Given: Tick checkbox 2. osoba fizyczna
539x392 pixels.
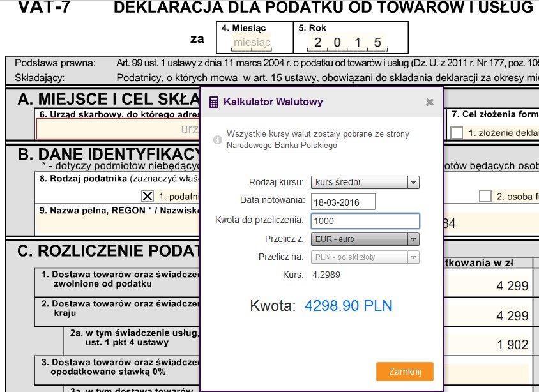Looking at the screenshot, I should [x=485, y=196].
